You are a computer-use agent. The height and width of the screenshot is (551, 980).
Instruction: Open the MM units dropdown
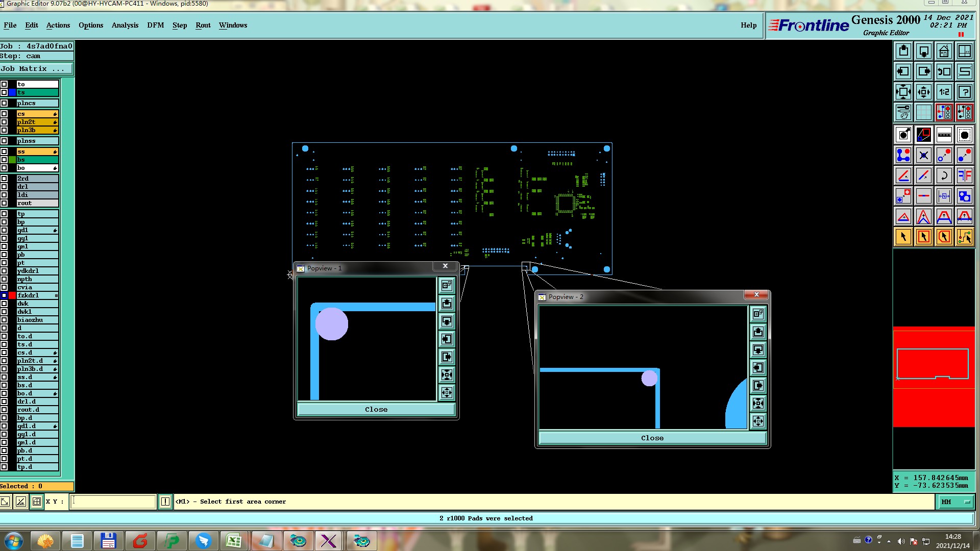[x=955, y=502]
